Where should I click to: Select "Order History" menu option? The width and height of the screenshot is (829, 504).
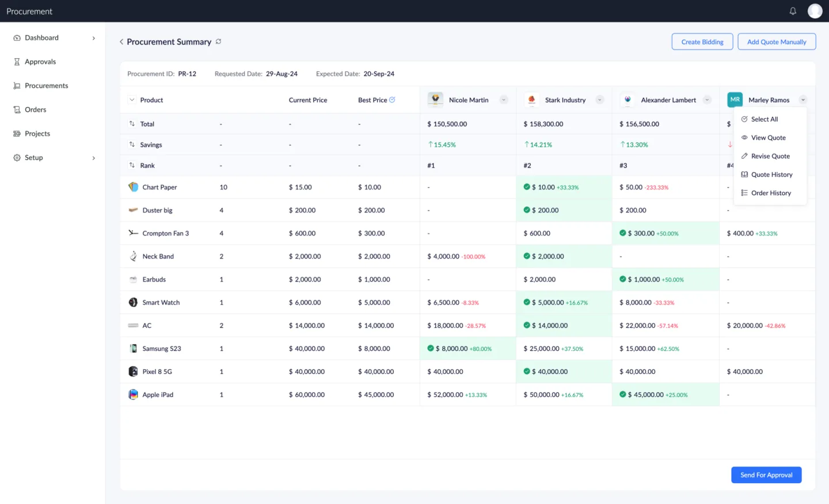771,193
